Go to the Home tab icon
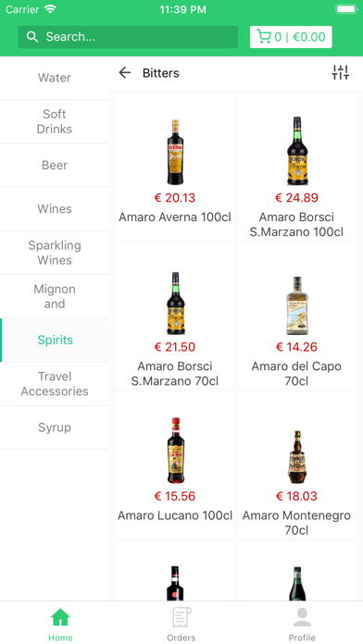The height and width of the screenshot is (644, 363). tap(60, 617)
